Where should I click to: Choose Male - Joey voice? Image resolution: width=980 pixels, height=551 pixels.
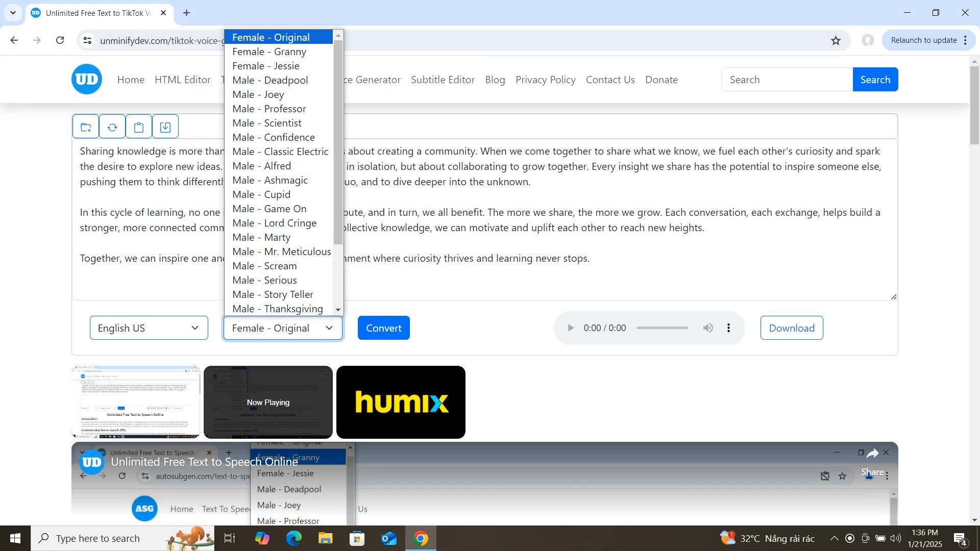pos(279,94)
